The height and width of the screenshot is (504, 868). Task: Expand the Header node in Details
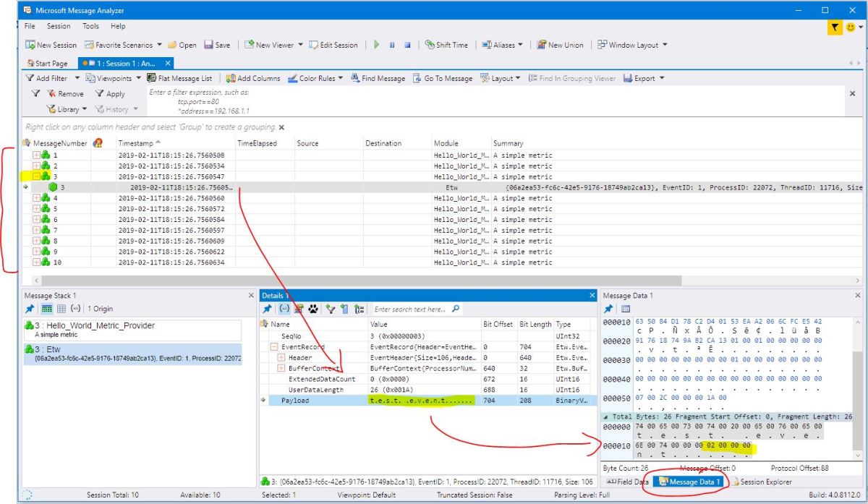point(281,358)
